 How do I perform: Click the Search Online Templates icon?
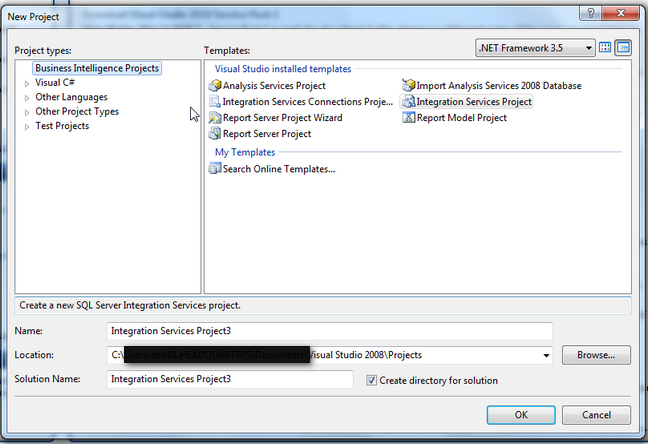pos(215,169)
